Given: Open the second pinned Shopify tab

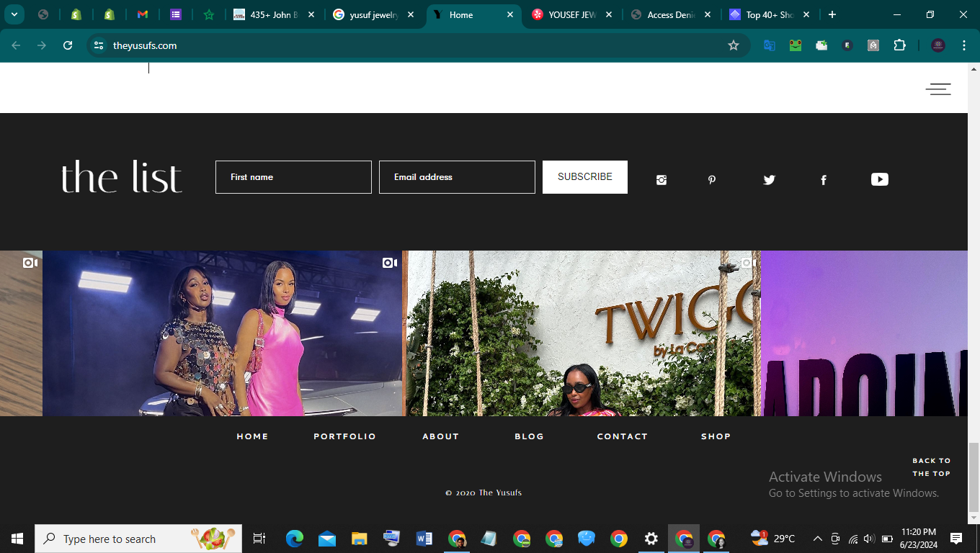Looking at the screenshot, I should point(110,14).
